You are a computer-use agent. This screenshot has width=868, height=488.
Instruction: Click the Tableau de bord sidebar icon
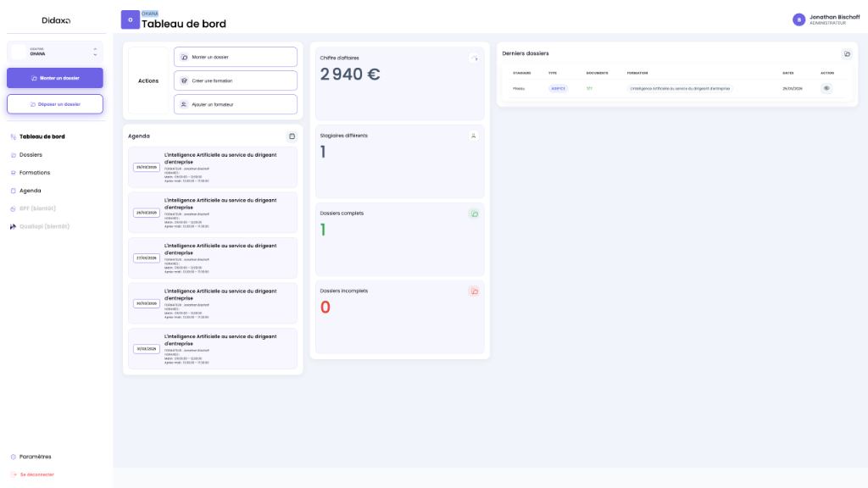(14, 136)
